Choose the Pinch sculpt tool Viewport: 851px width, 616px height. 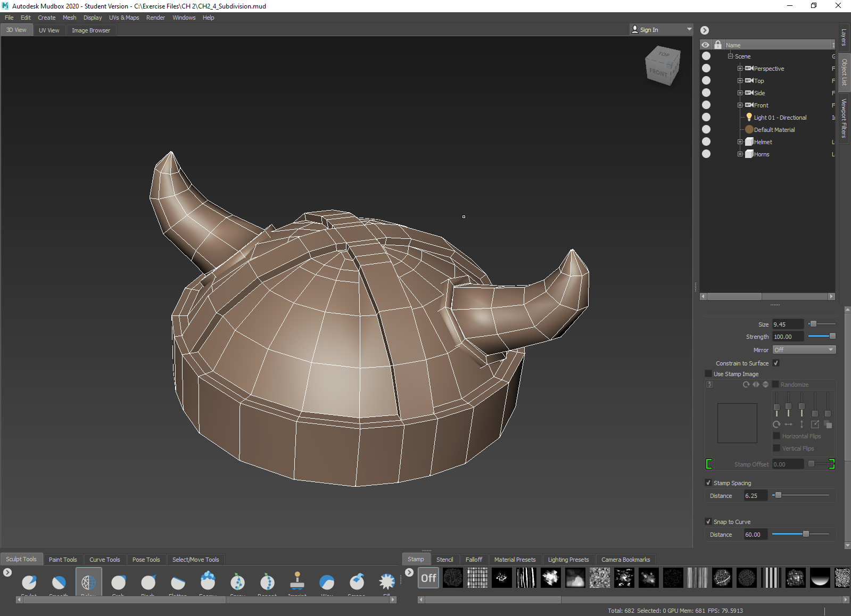click(148, 582)
